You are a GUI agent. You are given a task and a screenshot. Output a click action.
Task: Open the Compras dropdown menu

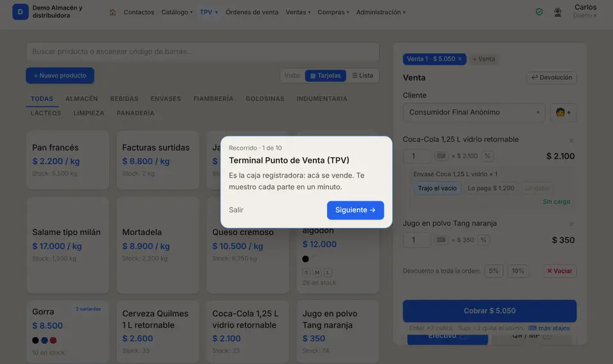[x=333, y=12]
